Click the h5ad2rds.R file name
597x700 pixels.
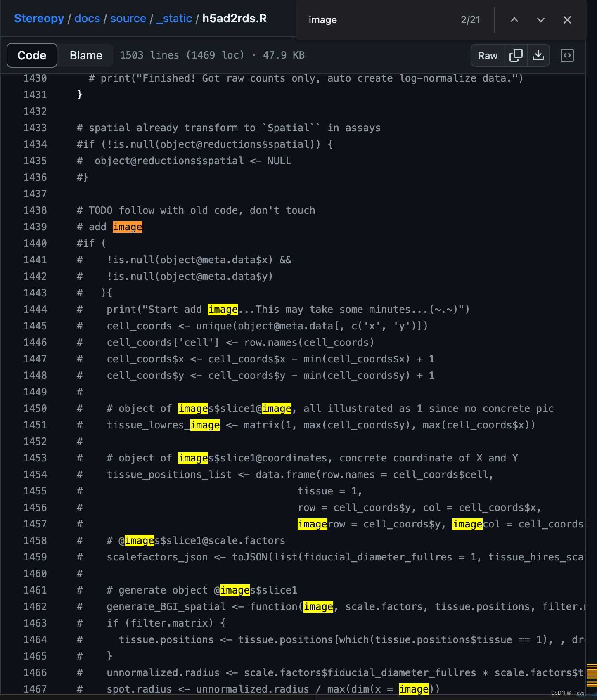point(235,19)
